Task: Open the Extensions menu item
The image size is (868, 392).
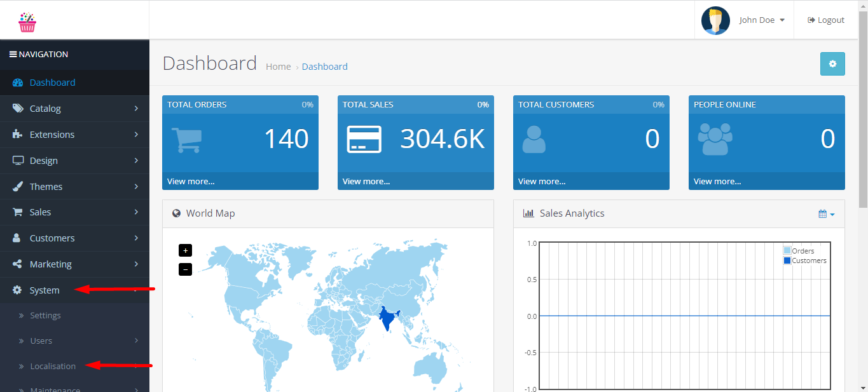Action: coord(74,135)
